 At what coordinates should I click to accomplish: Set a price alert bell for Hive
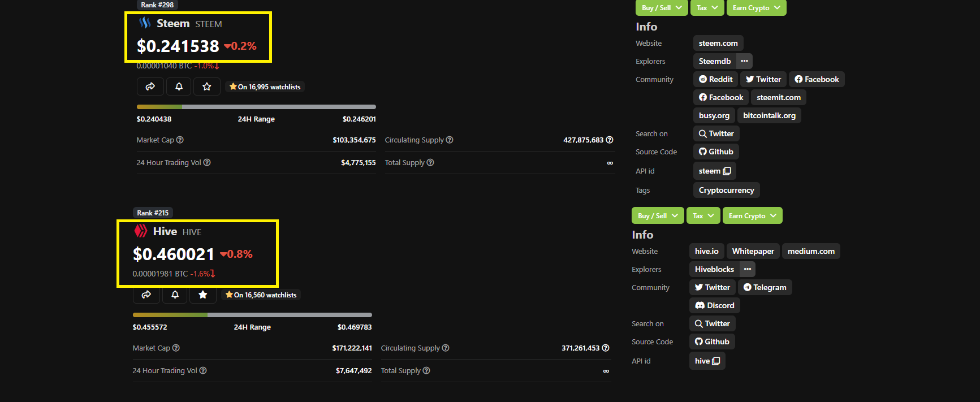[x=175, y=295]
